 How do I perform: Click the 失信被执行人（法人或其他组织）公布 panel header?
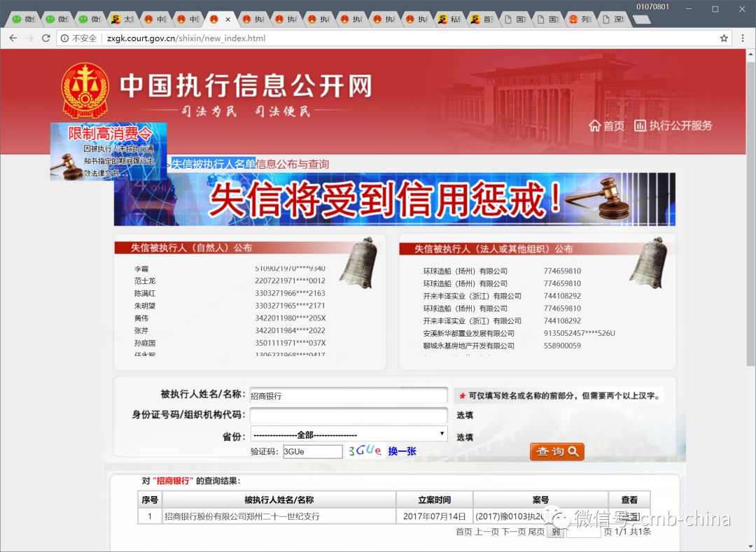[x=493, y=248]
